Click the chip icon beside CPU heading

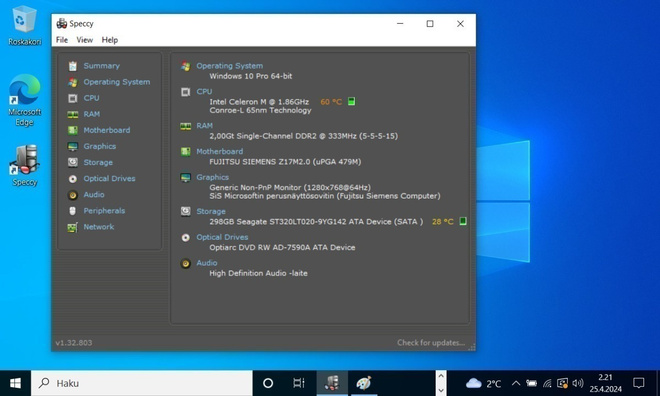coord(186,92)
